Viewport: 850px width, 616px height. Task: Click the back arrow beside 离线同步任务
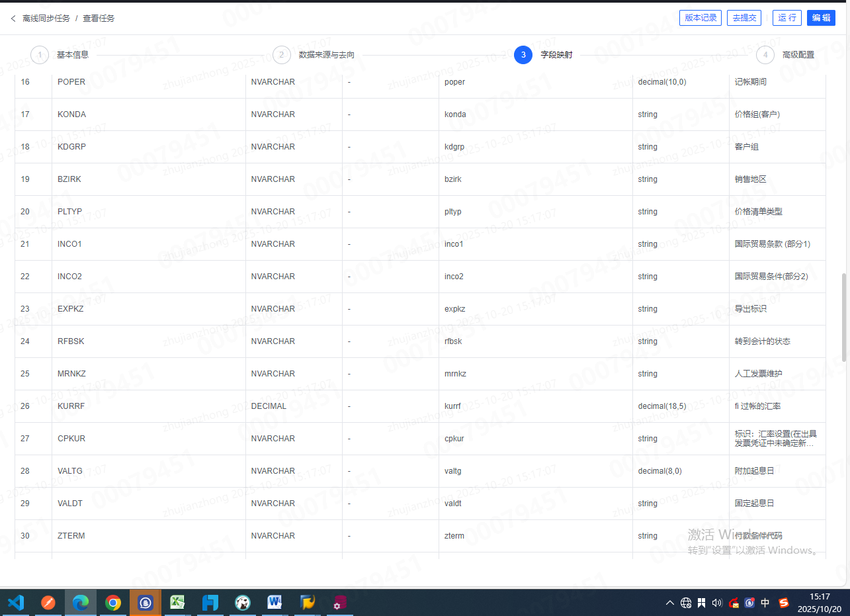13,19
